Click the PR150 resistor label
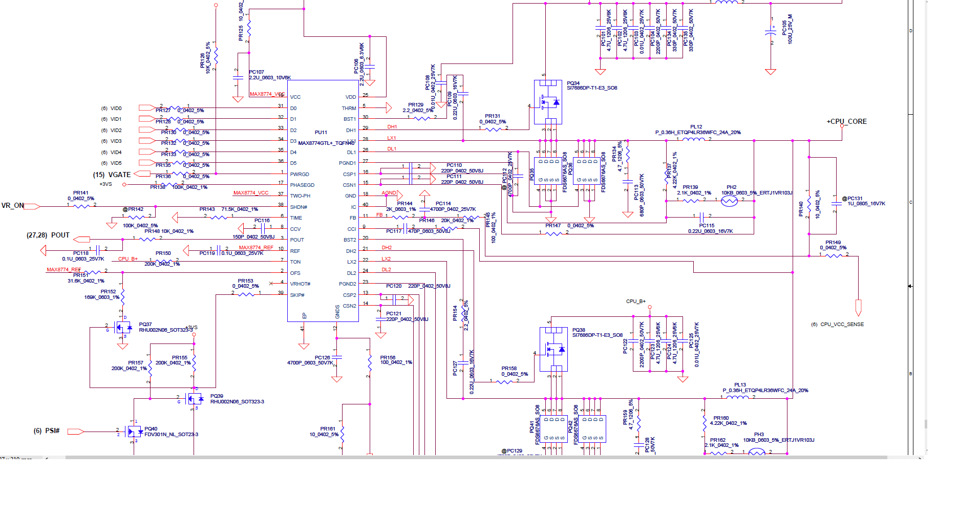 (x=163, y=253)
